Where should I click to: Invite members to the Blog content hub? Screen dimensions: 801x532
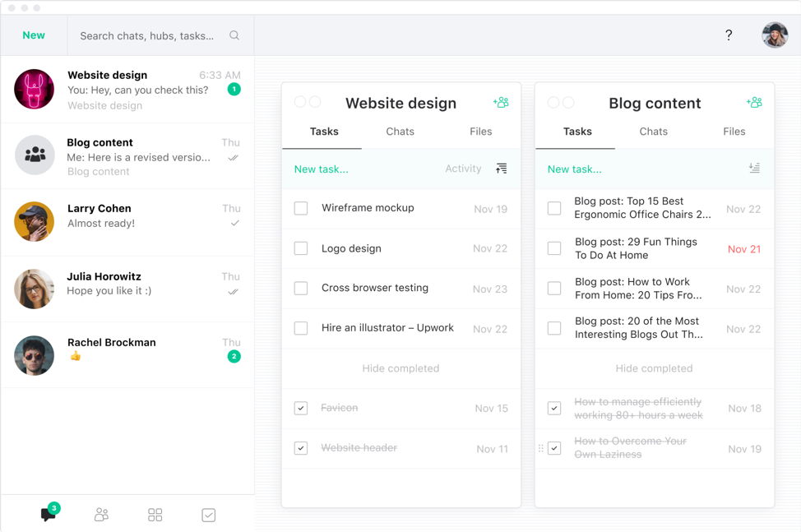click(x=754, y=102)
